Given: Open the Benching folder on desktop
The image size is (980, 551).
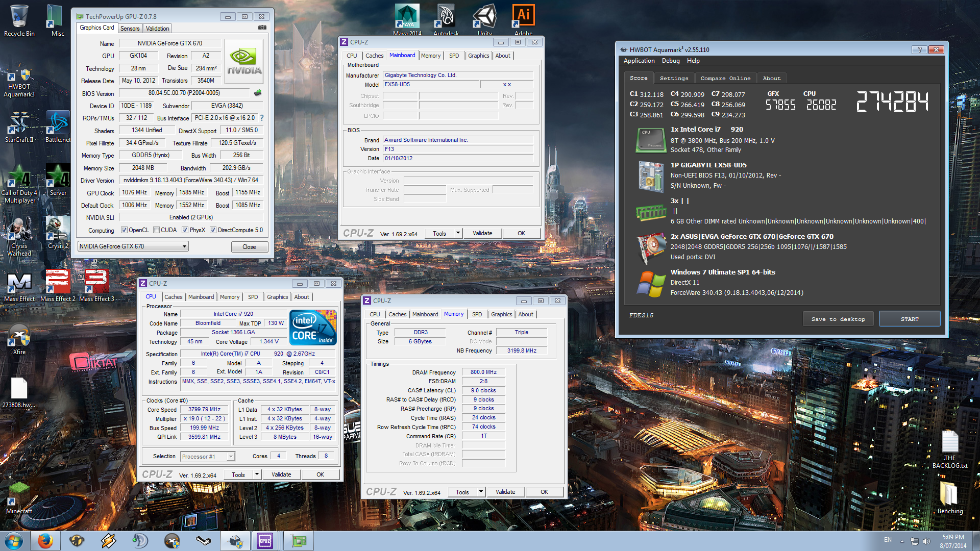Looking at the screenshot, I should pos(950,498).
